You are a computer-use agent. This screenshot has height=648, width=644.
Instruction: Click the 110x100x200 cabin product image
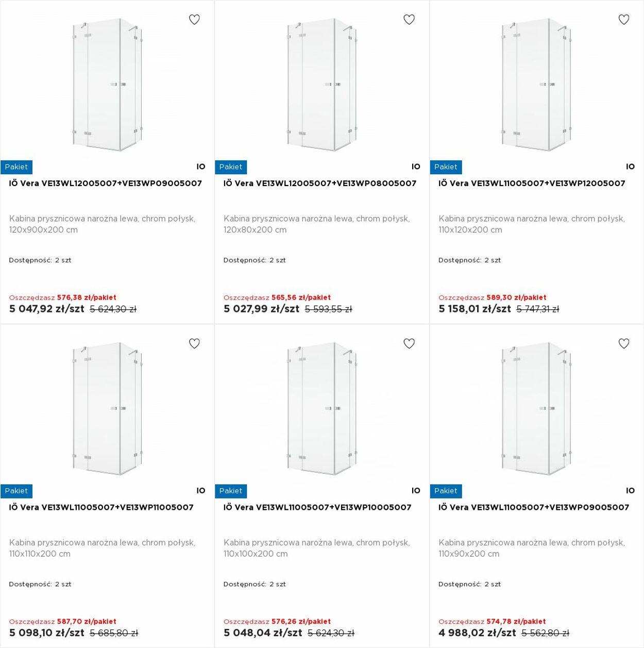coord(321,409)
